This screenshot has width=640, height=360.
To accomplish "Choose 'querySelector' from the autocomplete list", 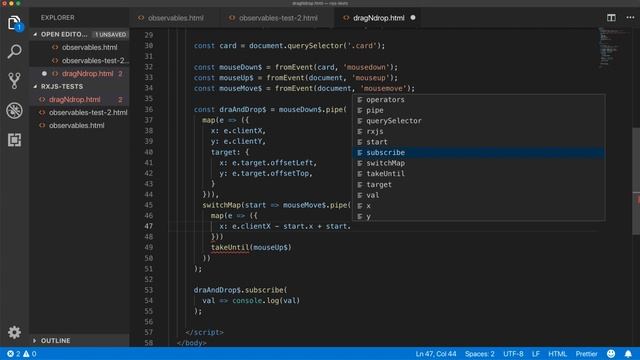I will click(x=478, y=121).
